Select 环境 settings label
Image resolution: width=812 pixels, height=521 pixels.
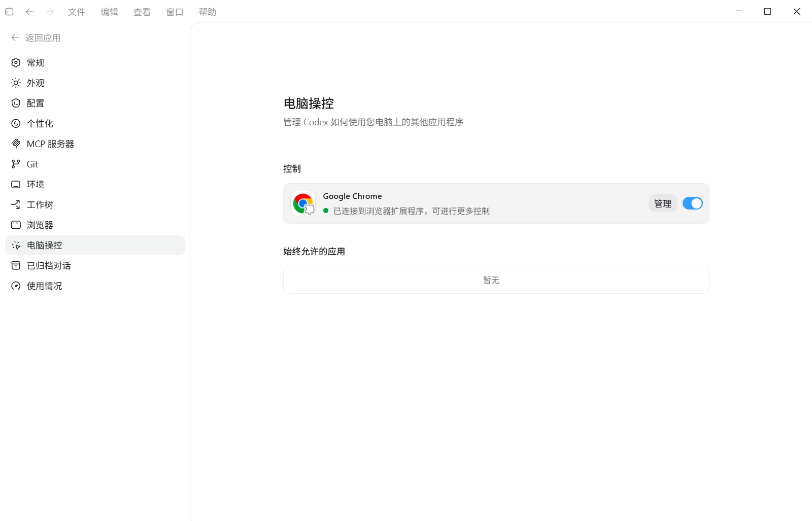(x=36, y=184)
